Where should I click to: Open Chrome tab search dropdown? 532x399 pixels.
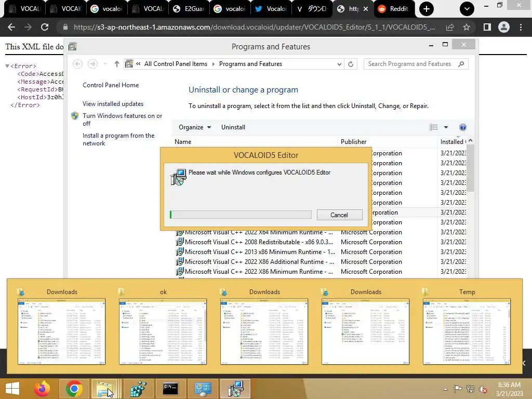tap(467, 9)
